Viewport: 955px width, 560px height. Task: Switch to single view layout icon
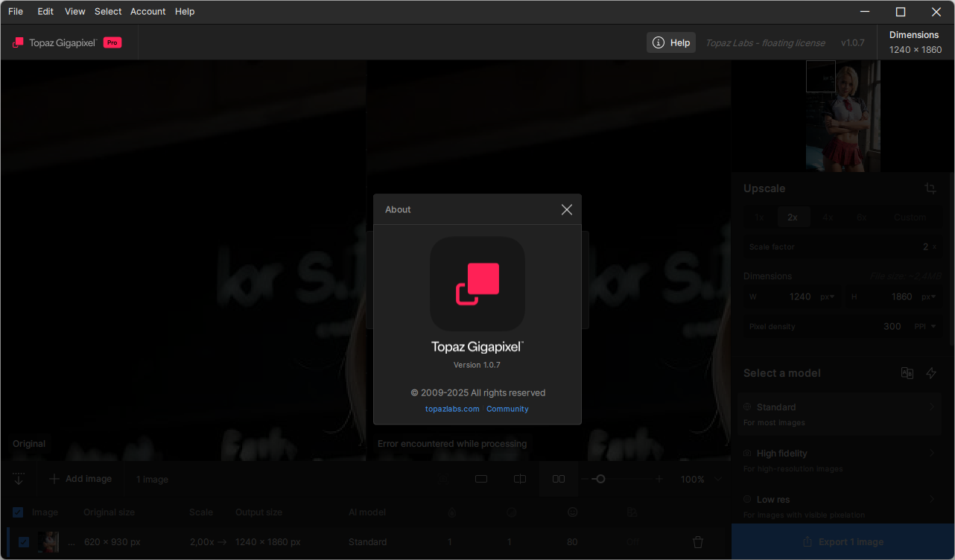(481, 479)
